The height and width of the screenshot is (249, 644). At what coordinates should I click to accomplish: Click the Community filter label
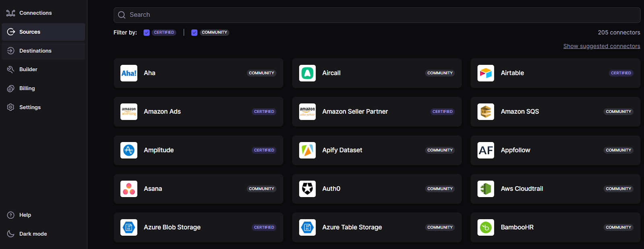point(215,33)
